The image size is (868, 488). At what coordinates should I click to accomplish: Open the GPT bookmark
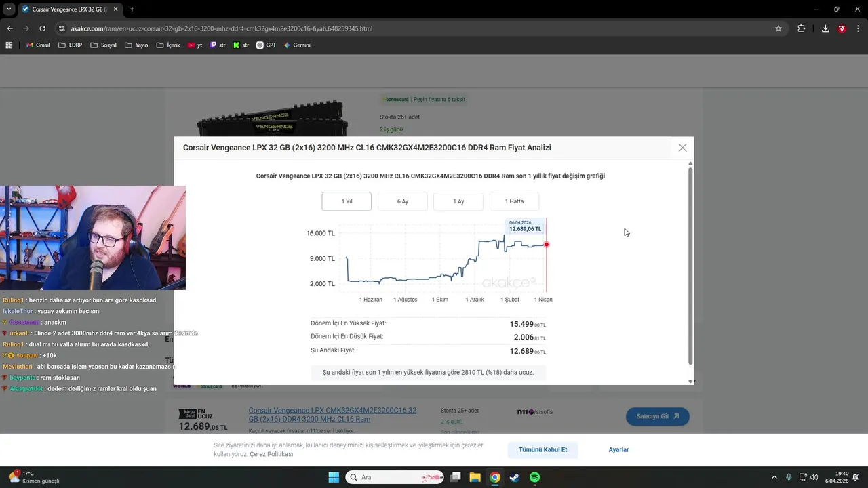coord(266,45)
